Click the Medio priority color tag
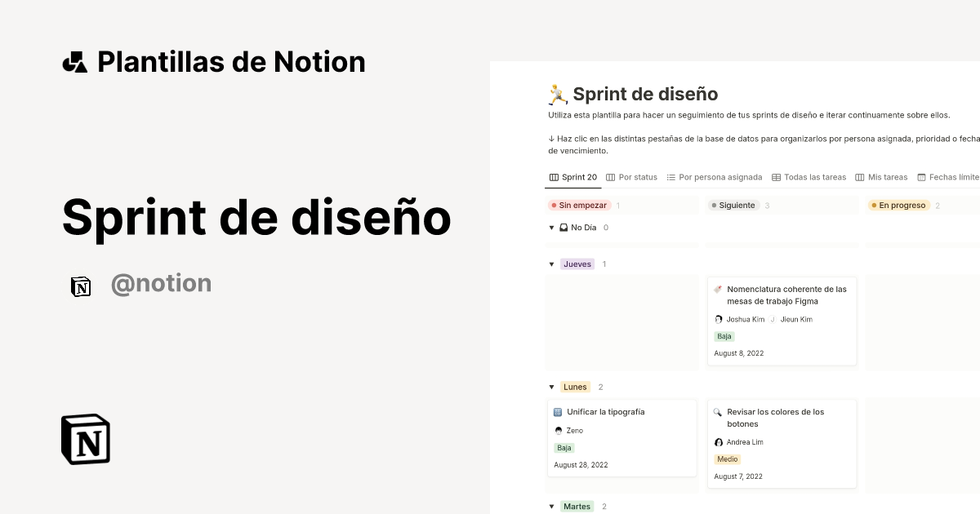This screenshot has height=514, width=980. click(x=727, y=459)
